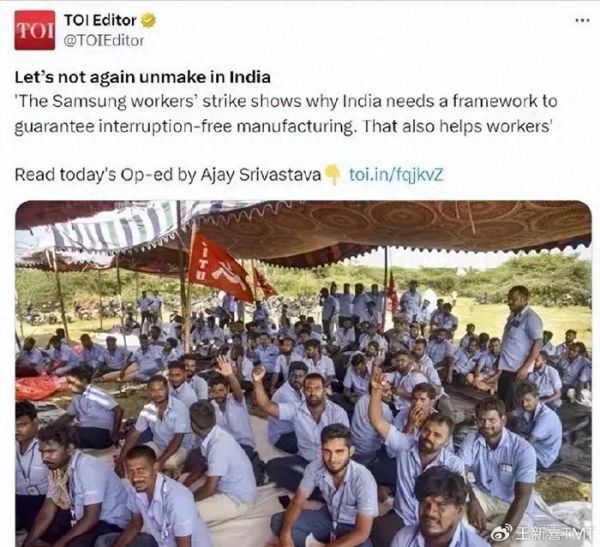Click the Samsung workers' strike quote text
This screenshot has height=547, width=600.
285,114
